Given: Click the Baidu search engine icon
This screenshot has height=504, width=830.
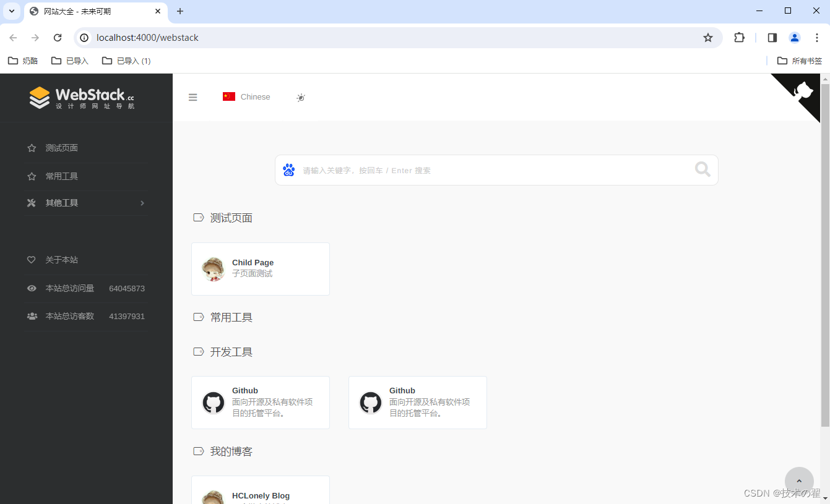Looking at the screenshot, I should point(288,169).
